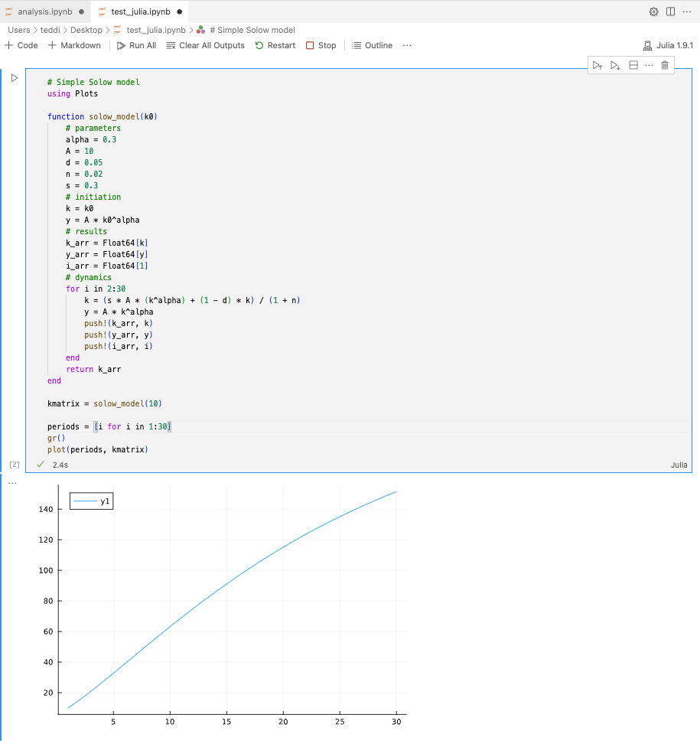Switch to analysis.ipynb tab
The image size is (700, 744).
(x=44, y=11)
